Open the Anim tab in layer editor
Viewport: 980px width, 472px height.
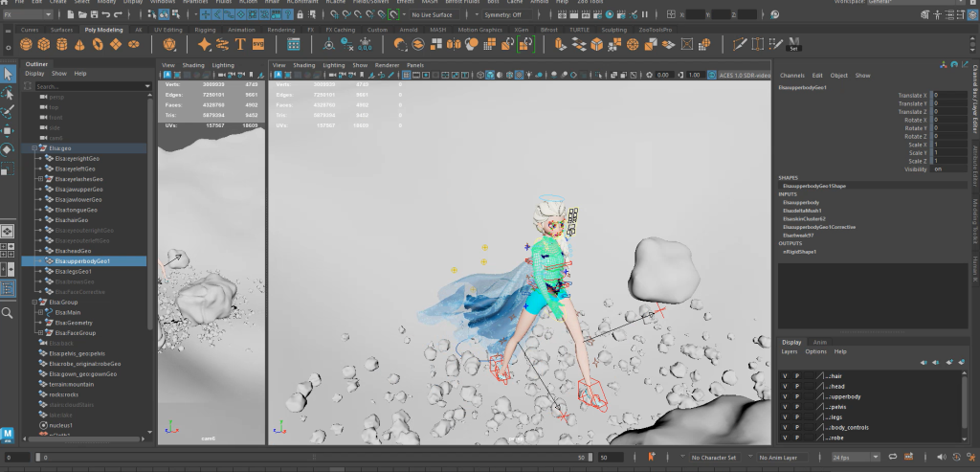819,342
